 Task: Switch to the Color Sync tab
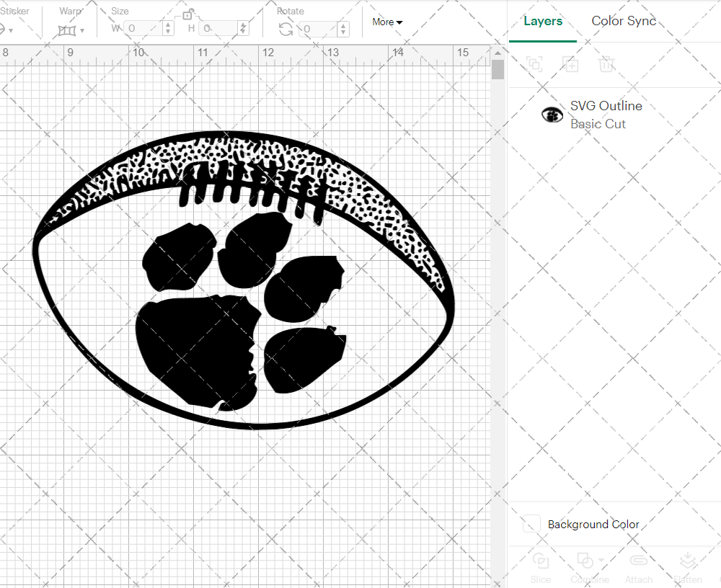[x=624, y=21]
